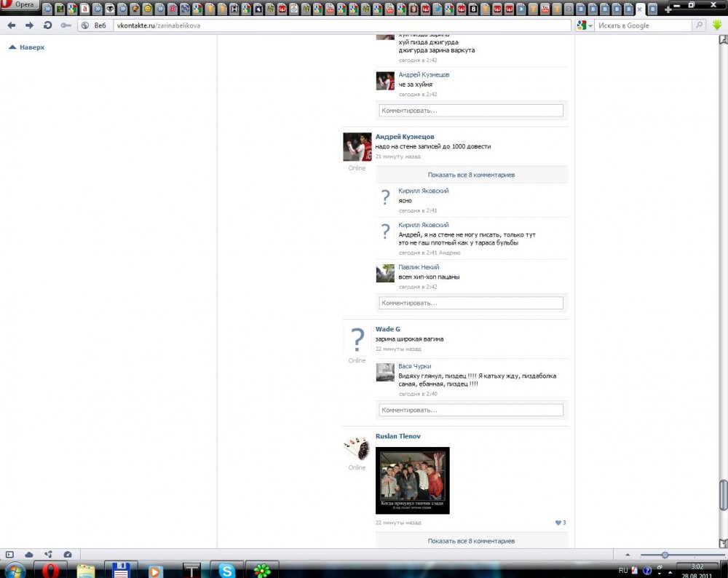Click the Opera Link cloud icon

(x=29, y=554)
